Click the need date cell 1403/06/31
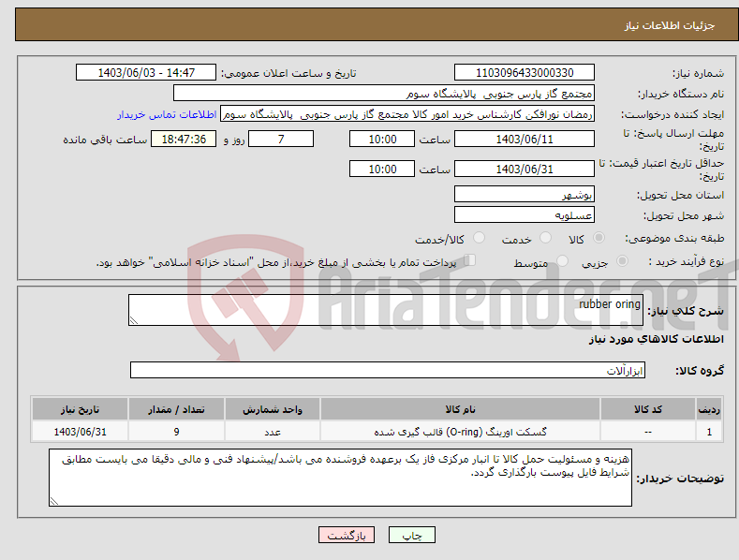The width and height of the screenshot is (739, 560). (x=81, y=432)
